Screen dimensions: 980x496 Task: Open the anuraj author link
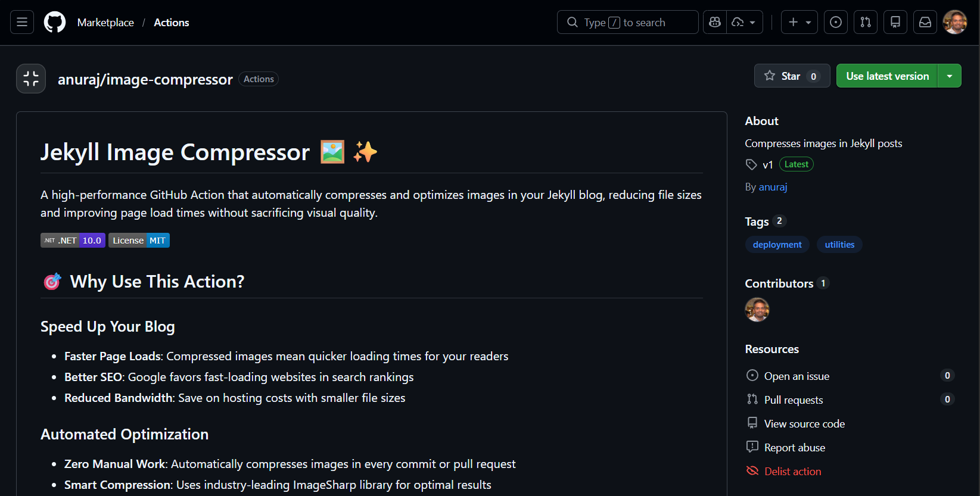pos(773,187)
